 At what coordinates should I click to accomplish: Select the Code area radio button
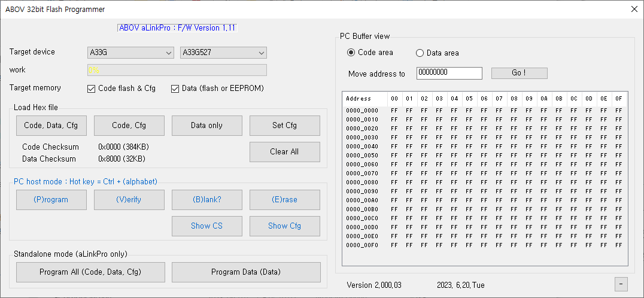click(351, 53)
